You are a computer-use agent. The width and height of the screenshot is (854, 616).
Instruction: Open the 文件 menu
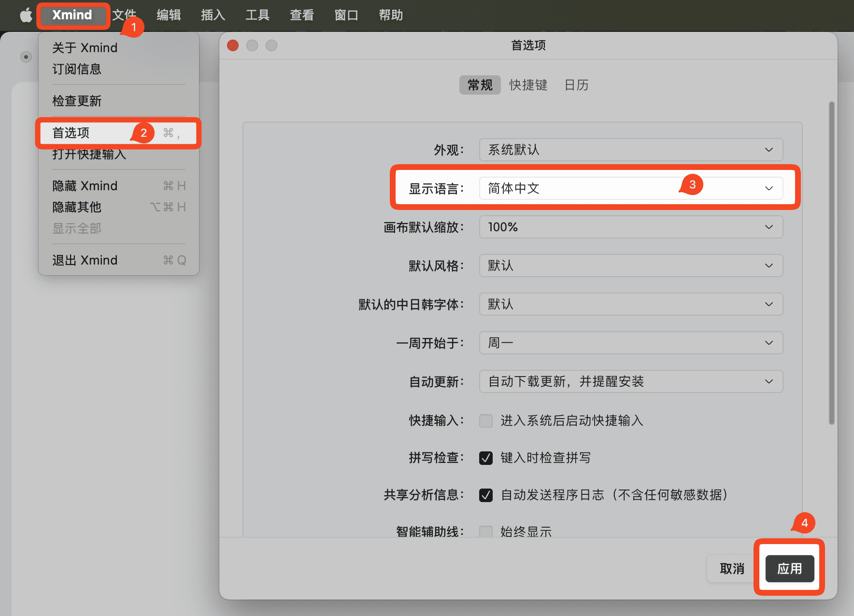click(124, 15)
